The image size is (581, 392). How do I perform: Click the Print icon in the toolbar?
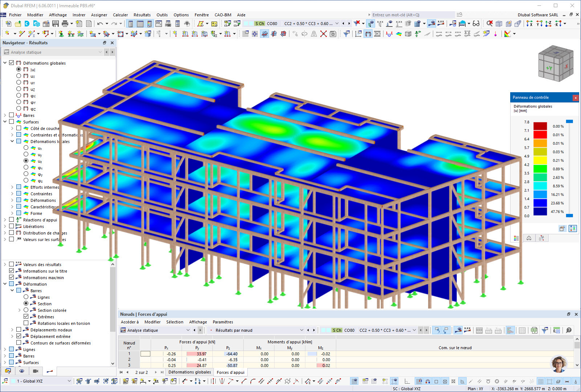65,24
